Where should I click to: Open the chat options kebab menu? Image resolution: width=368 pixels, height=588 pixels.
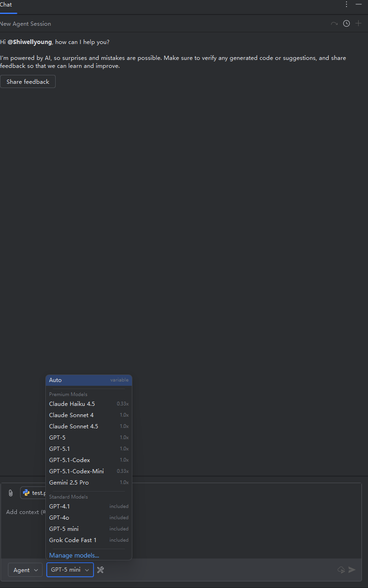[x=346, y=4]
